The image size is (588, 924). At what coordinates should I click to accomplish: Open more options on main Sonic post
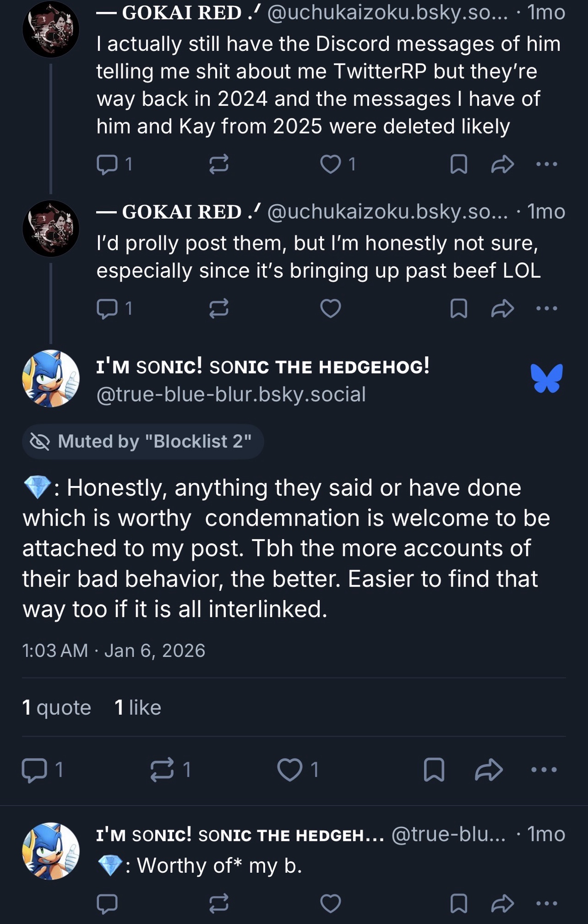click(x=544, y=770)
